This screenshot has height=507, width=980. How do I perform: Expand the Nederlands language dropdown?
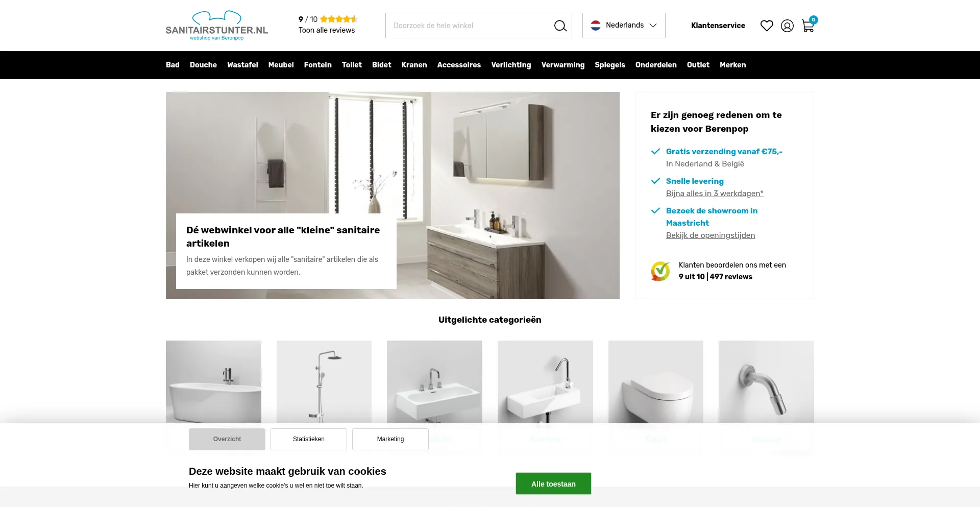(x=624, y=26)
